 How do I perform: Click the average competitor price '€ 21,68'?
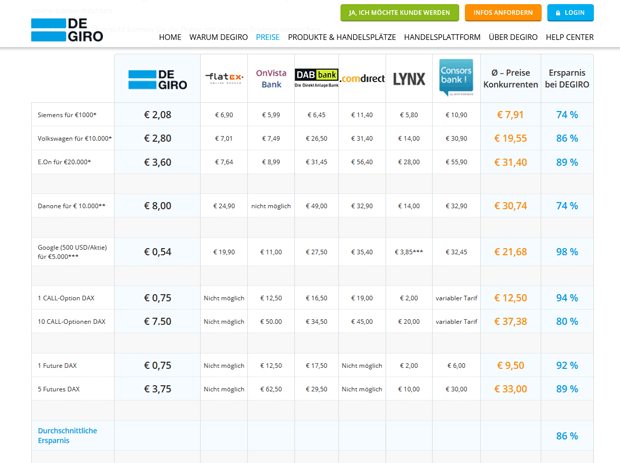(510, 252)
